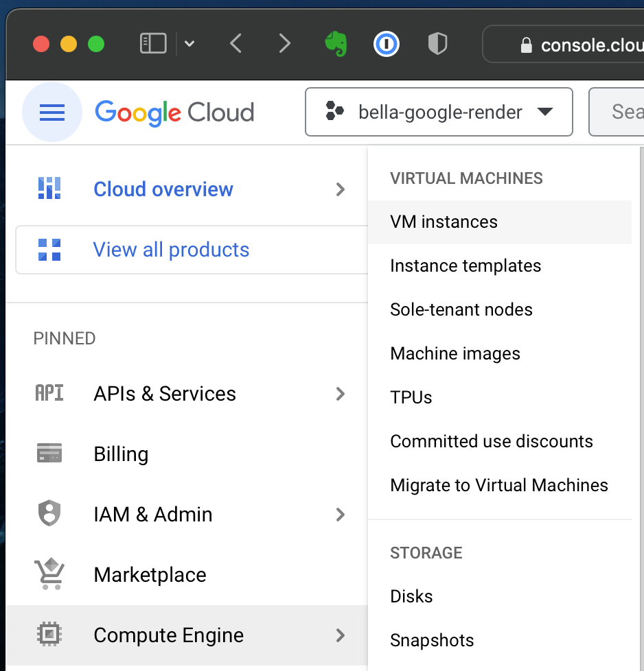644x671 pixels.
Task: Expand the APIs & Services submenu arrow
Action: (340, 394)
